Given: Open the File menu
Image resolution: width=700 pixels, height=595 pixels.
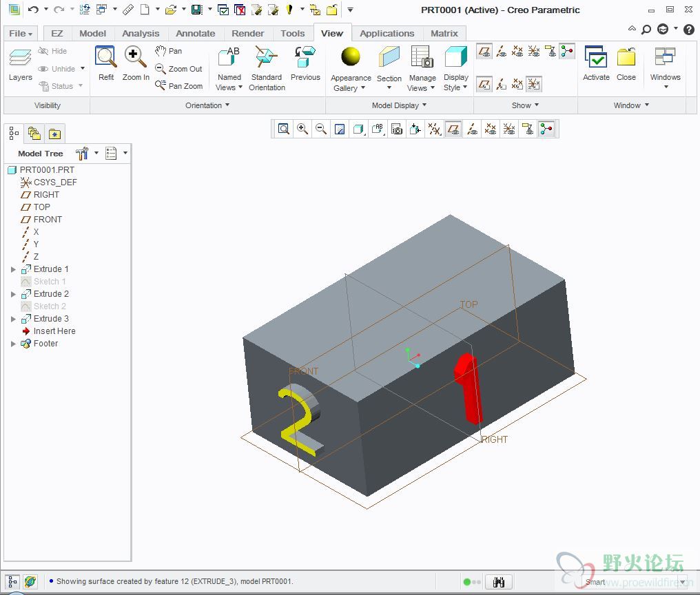Looking at the screenshot, I should 21,34.
